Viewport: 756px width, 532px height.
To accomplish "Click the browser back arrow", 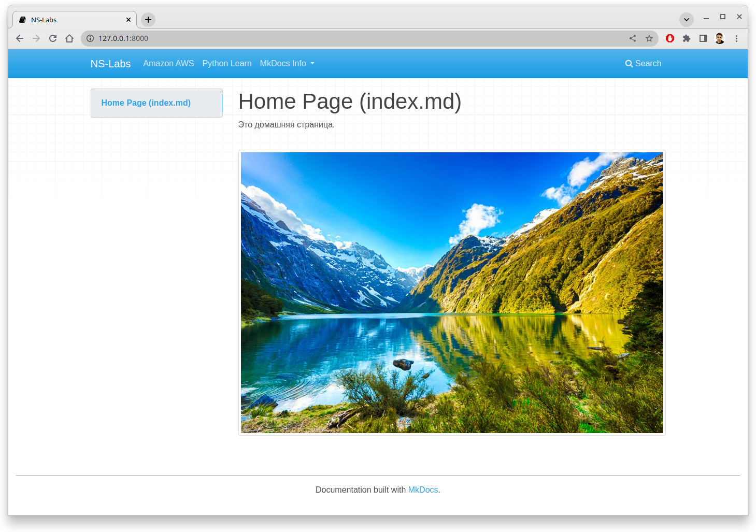I will click(20, 38).
